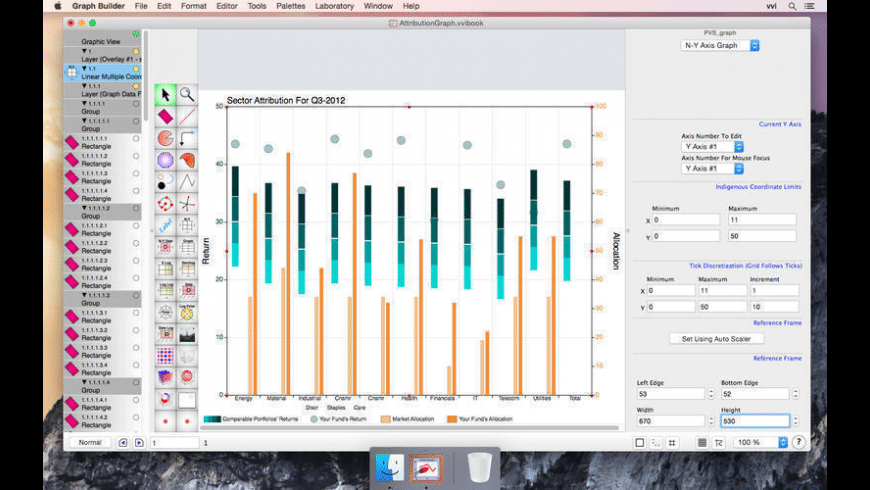Screen dimensions: 870x490
Task: Click the Height input field showing 530
Action: click(755, 421)
